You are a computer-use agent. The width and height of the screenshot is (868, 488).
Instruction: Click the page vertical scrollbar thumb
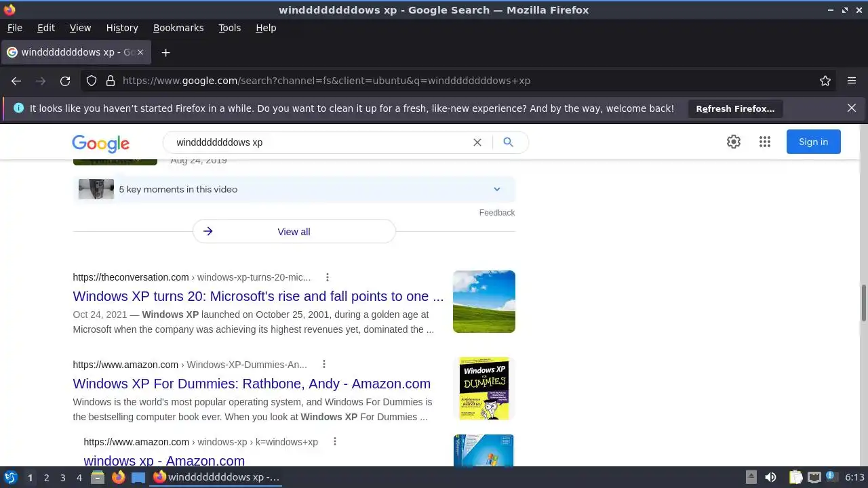coord(863,303)
